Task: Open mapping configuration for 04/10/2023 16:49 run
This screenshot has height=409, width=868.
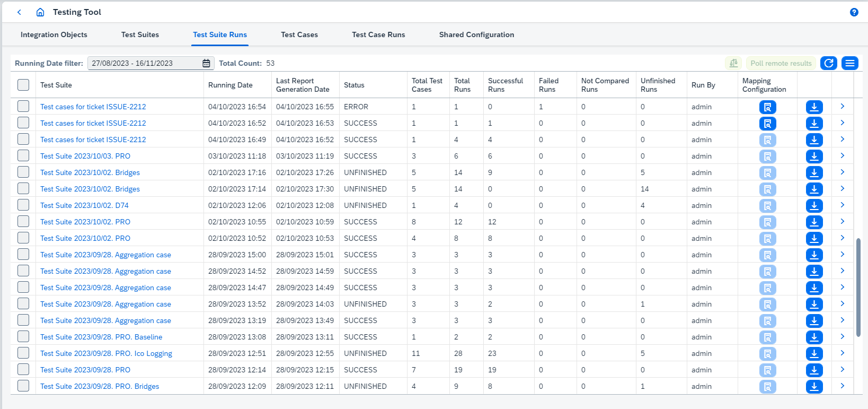Action: click(x=767, y=140)
